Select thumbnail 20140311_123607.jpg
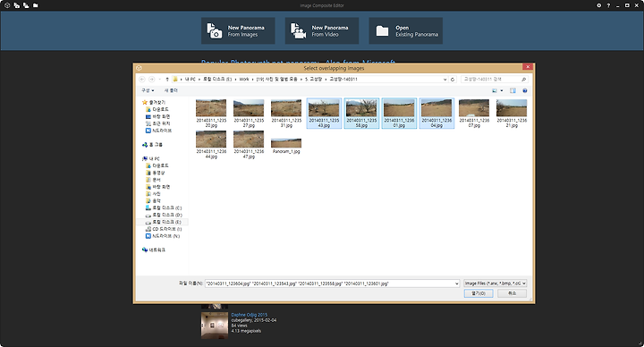This screenshot has width=644, height=347. (474, 114)
